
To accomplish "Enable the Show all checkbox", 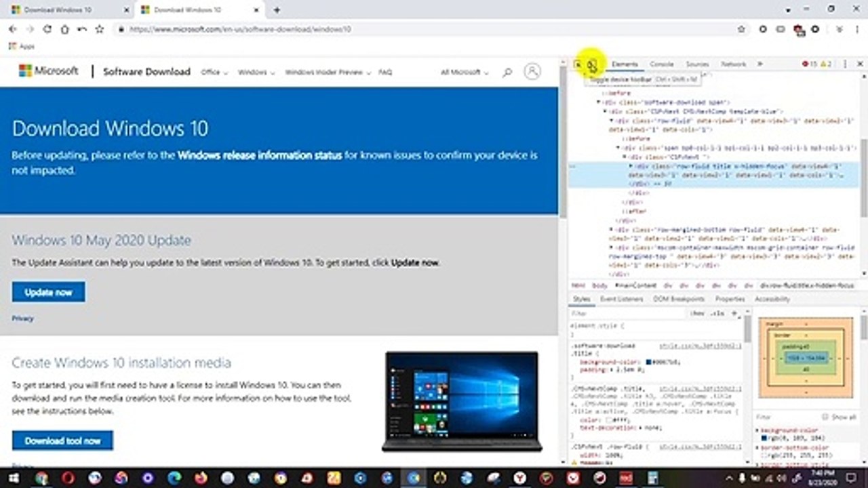I will pos(825,417).
